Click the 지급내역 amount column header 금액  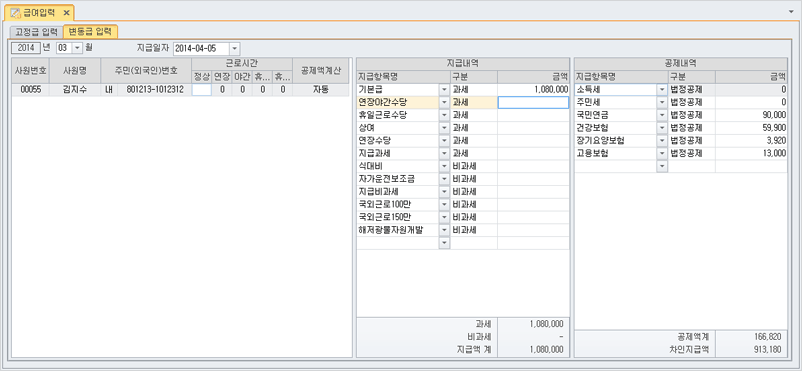(533, 77)
